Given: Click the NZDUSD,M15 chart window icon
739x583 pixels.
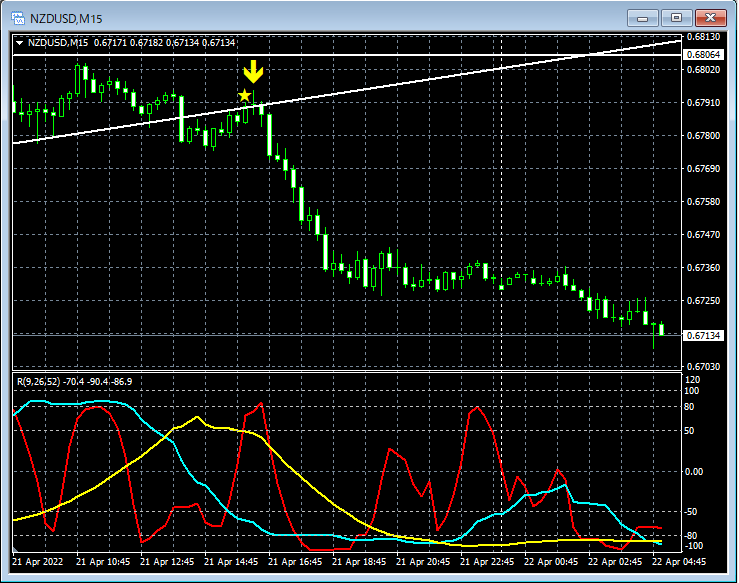Looking at the screenshot, I should [18, 18].
